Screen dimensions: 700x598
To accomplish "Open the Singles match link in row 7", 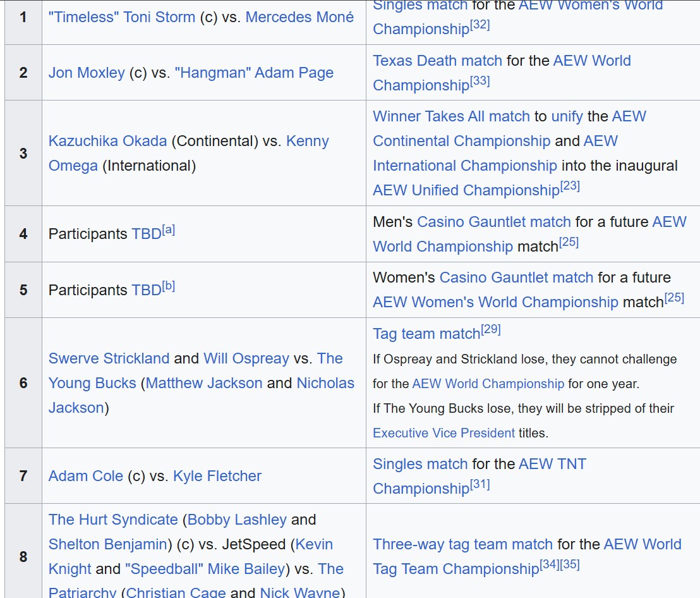I will click(420, 465).
